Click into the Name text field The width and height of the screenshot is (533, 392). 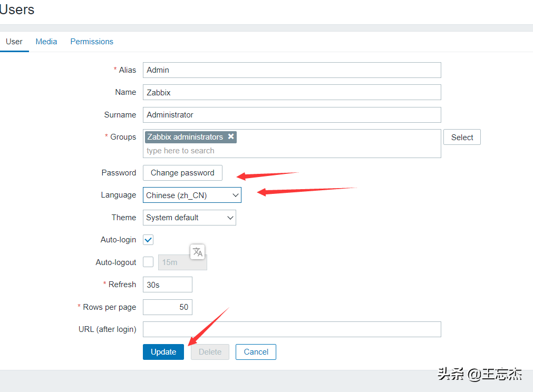pos(292,92)
